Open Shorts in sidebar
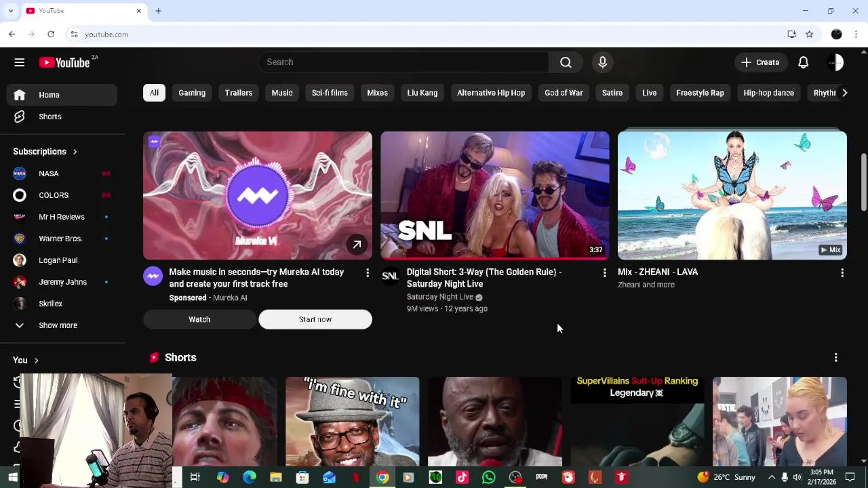 (x=61, y=117)
